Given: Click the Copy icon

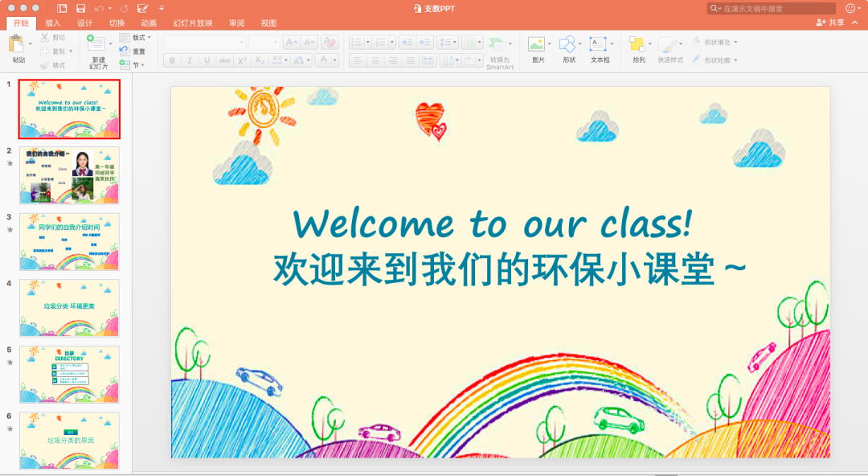Looking at the screenshot, I should click(45, 51).
